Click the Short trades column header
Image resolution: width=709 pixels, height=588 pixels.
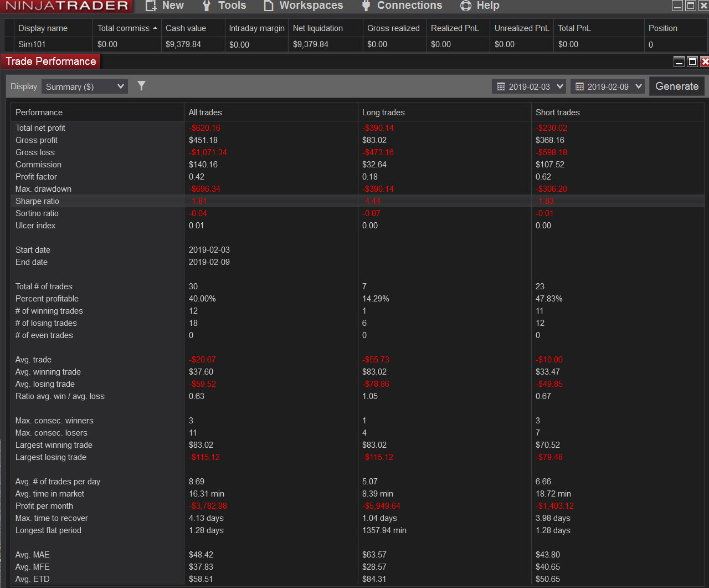click(x=618, y=113)
